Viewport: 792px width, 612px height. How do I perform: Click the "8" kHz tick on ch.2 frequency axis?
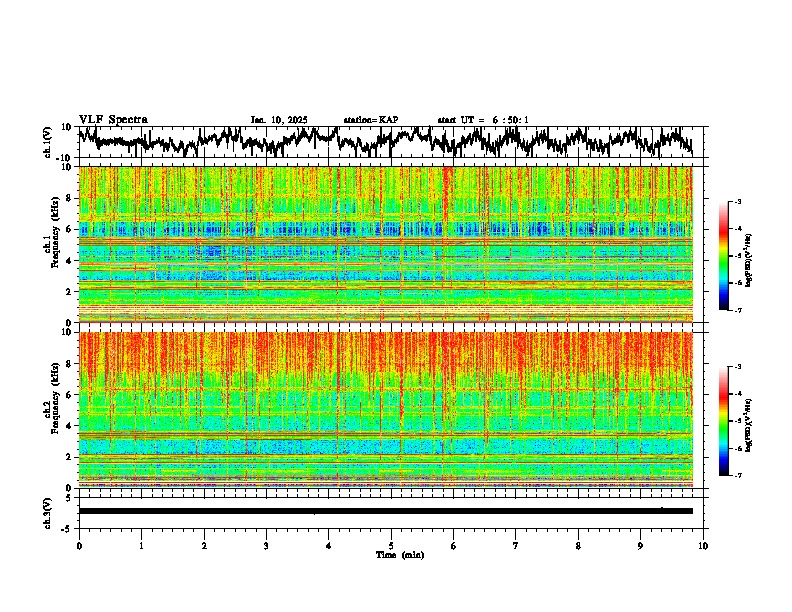click(x=70, y=364)
